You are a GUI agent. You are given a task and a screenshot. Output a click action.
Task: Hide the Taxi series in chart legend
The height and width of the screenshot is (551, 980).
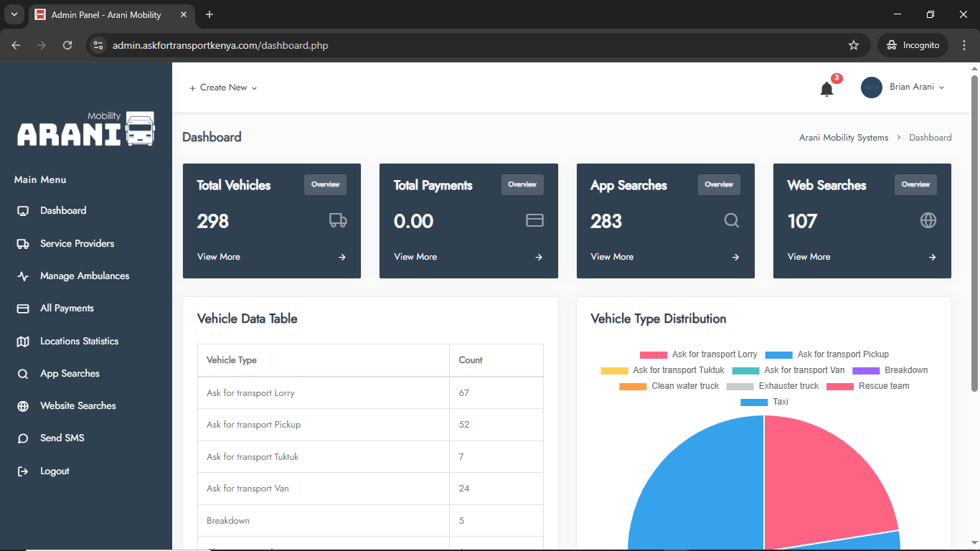pyautogui.click(x=765, y=402)
